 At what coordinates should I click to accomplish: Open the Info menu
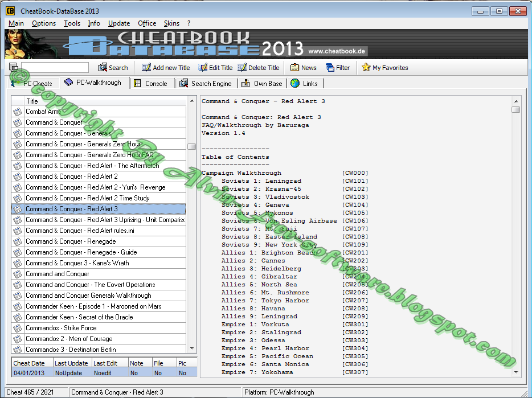point(94,23)
